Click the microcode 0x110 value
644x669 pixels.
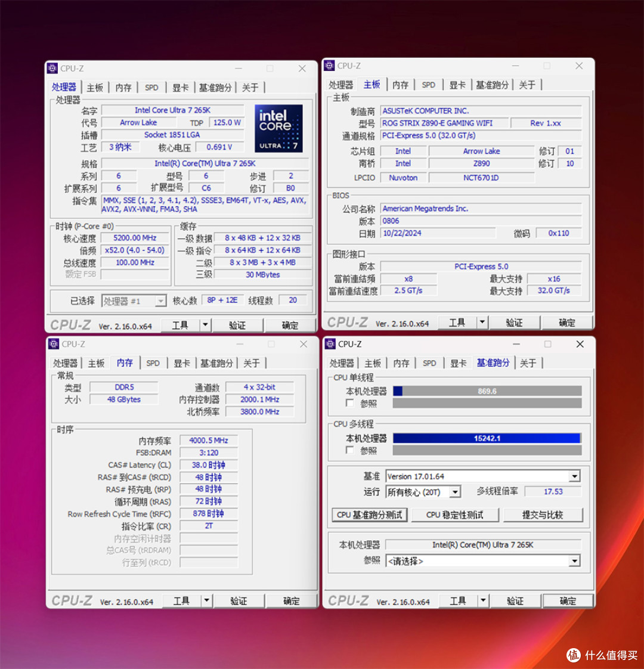coord(559,233)
